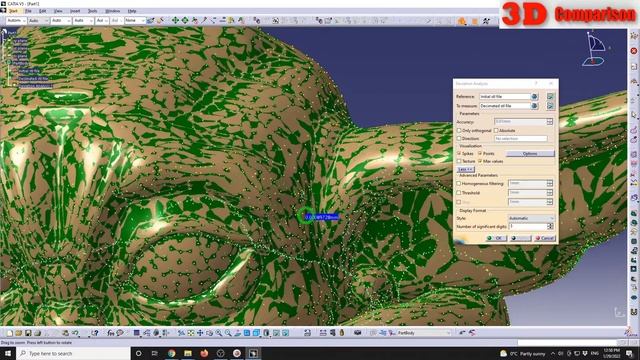
Task: Click the list icon at right of To measure row
Action: coord(551,106)
